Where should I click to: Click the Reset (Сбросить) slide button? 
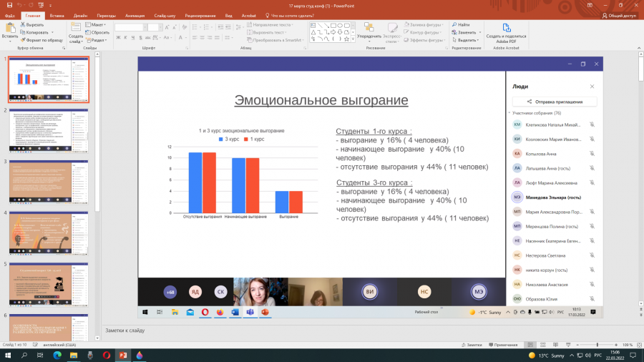point(97,32)
